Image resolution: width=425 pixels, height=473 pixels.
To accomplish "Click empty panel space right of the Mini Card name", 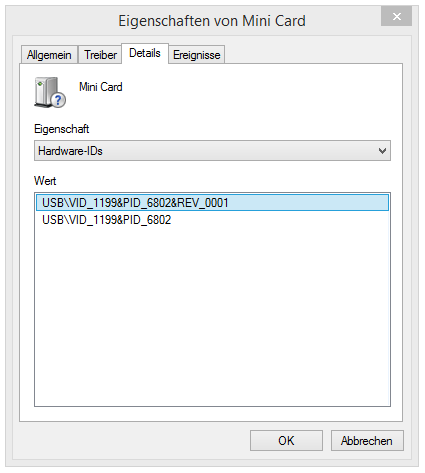I will pyautogui.click(x=260, y=90).
